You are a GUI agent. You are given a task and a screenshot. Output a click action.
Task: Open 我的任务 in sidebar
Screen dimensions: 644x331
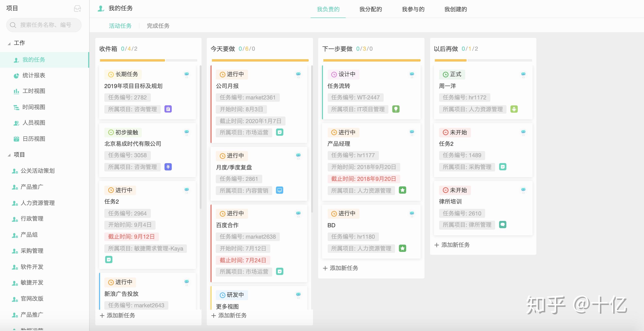point(45,60)
